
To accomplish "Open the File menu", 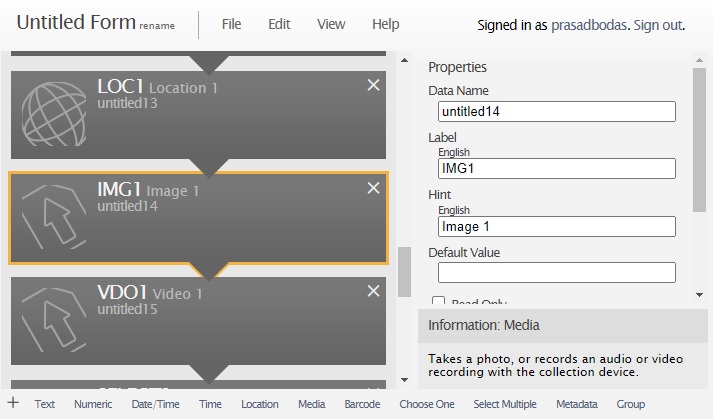I will (231, 24).
